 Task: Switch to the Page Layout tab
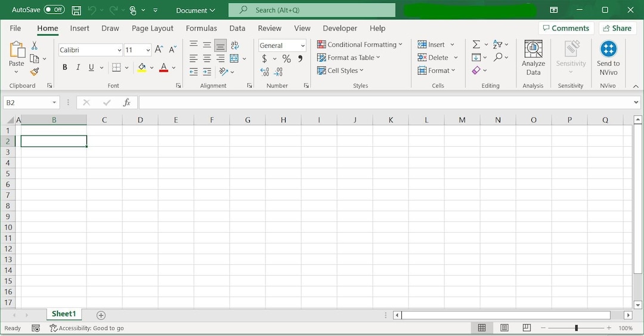[x=153, y=29]
